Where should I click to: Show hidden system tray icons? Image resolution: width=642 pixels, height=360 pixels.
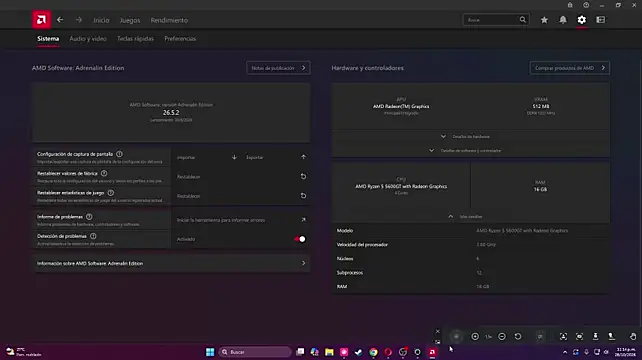pos(565,352)
